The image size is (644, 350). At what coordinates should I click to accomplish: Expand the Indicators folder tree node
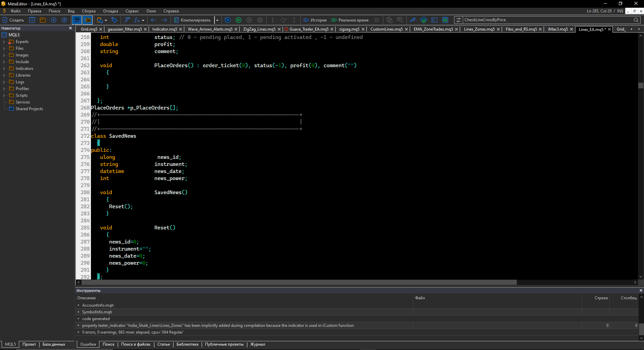pos(4,69)
